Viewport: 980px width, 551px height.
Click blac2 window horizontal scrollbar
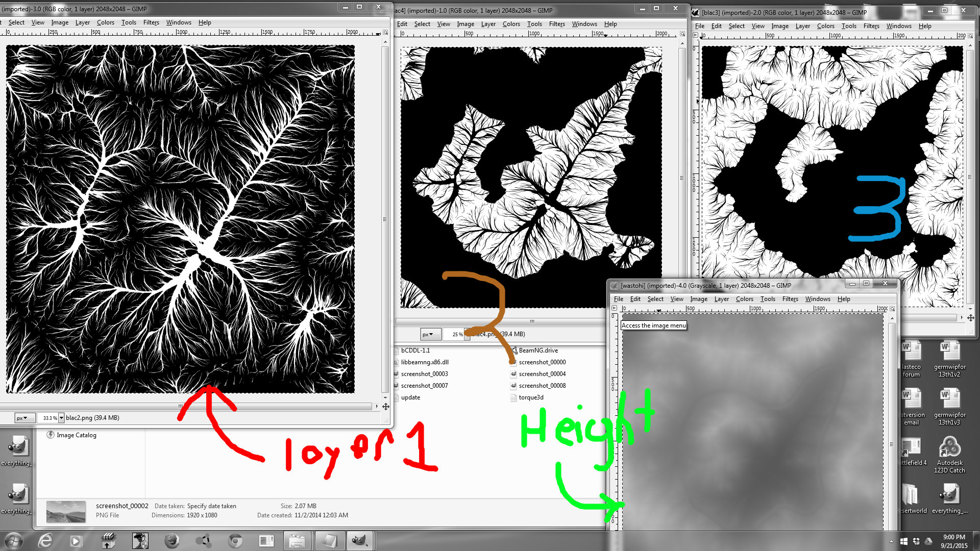pos(186,407)
